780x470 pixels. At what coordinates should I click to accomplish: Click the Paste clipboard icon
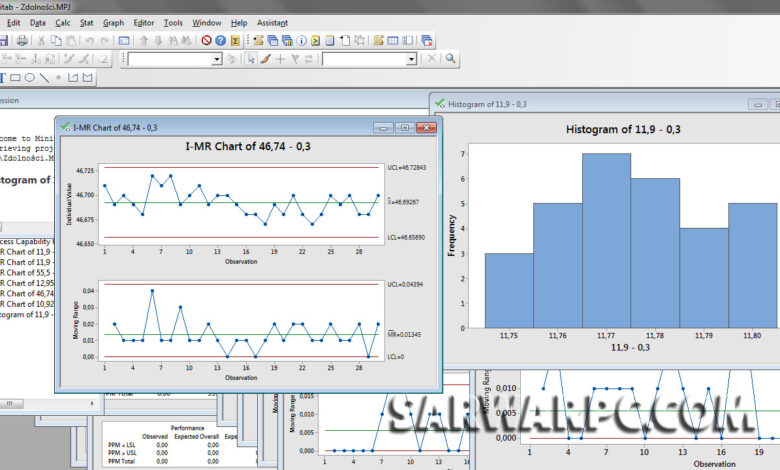coord(71,41)
